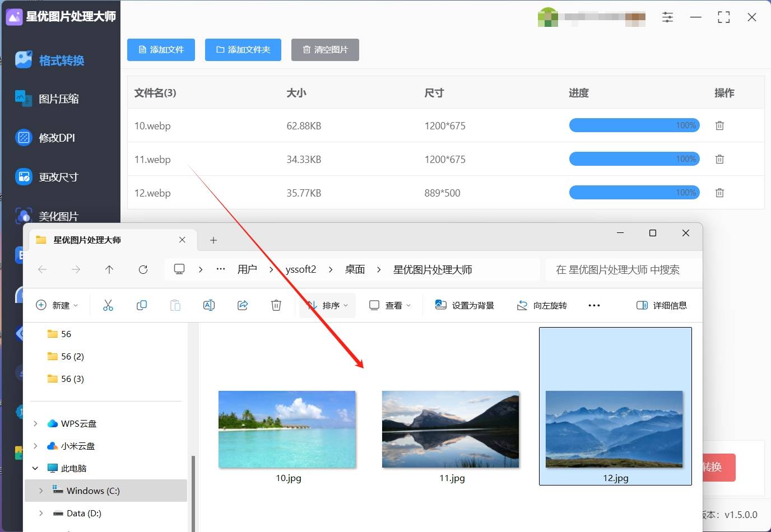Navigate to 桌面 breadcrumb
This screenshot has width=771, height=532.
[355, 269]
